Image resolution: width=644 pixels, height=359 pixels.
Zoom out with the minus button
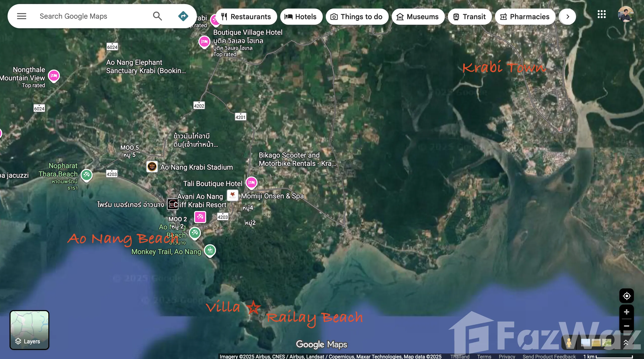tap(626, 326)
